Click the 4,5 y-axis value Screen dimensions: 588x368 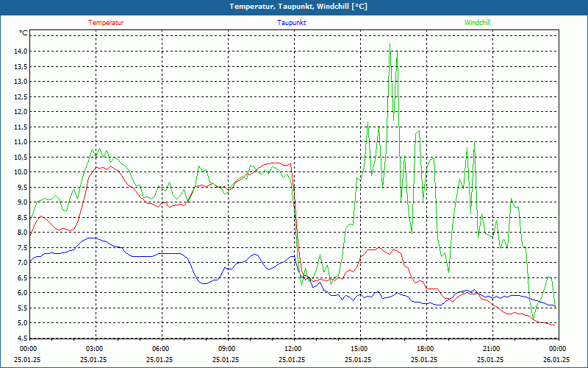click(23, 338)
